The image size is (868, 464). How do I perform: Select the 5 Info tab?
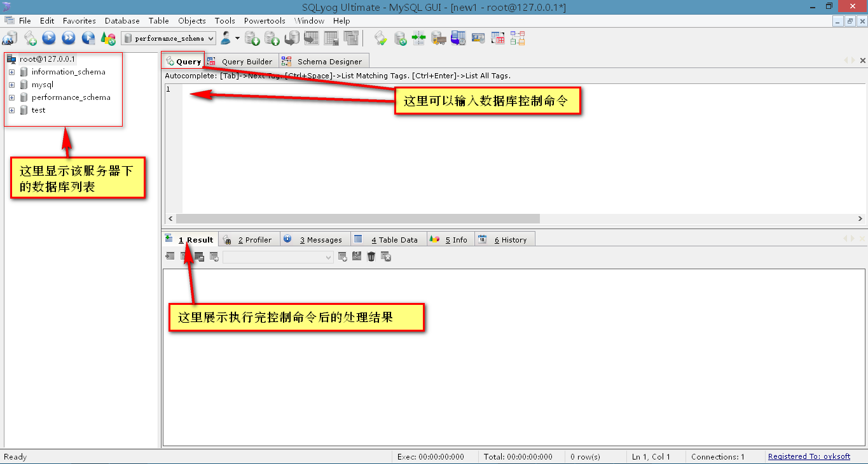point(450,239)
